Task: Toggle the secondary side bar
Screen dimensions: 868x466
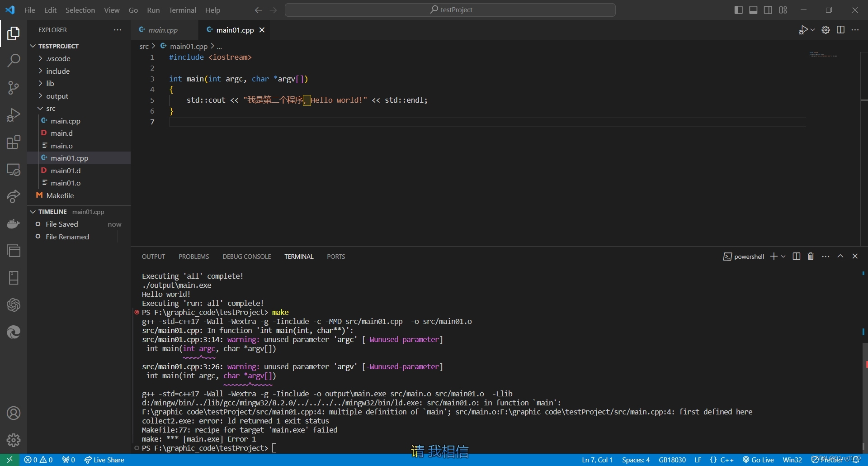Action: pyautogui.click(x=768, y=10)
